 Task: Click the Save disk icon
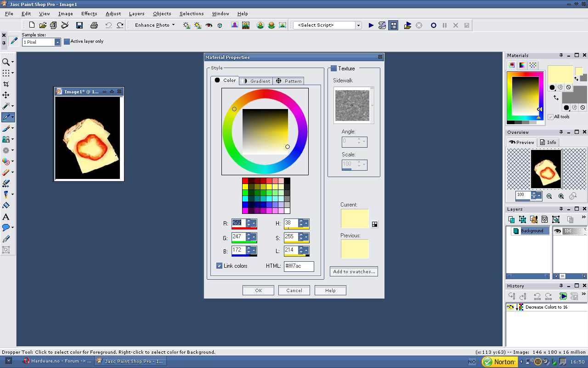tap(79, 25)
